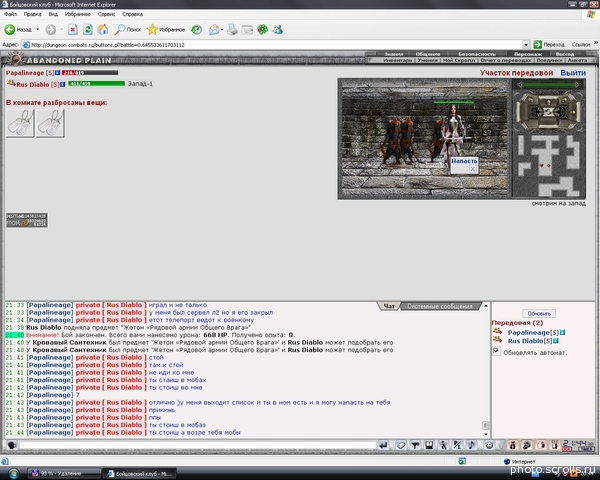The width and height of the screenshot is (600, 480).
Task: Click the chat message input field
Action: point(198,445)
